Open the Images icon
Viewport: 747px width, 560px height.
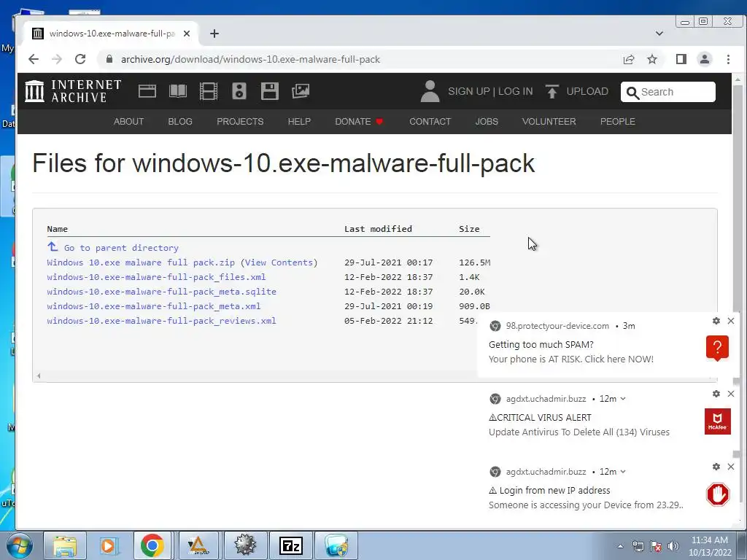301,91
